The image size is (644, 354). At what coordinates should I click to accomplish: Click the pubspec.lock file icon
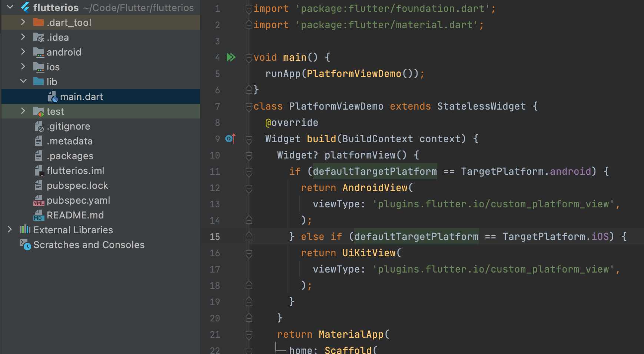tap(39, 185)
